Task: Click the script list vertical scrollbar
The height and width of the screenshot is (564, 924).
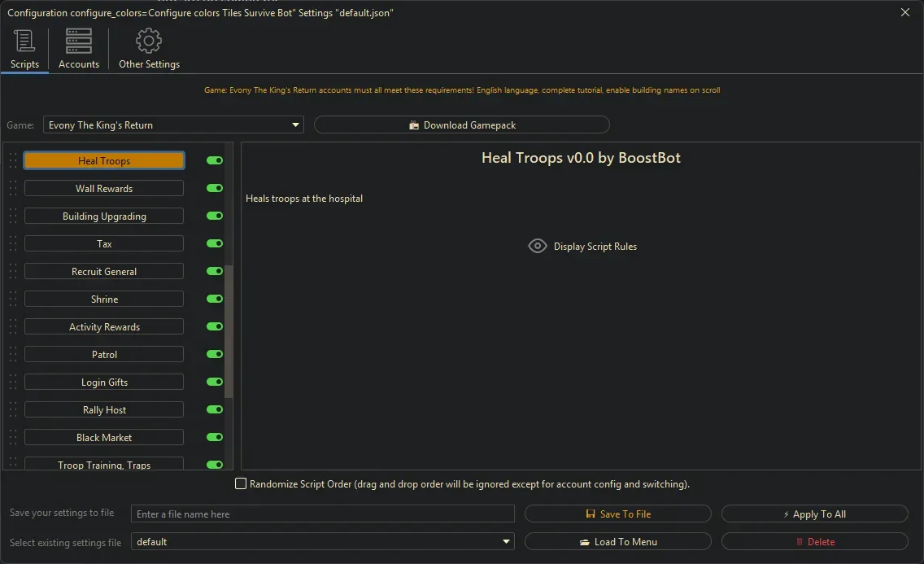Action: pyautogui.click(x=229, y=330)
